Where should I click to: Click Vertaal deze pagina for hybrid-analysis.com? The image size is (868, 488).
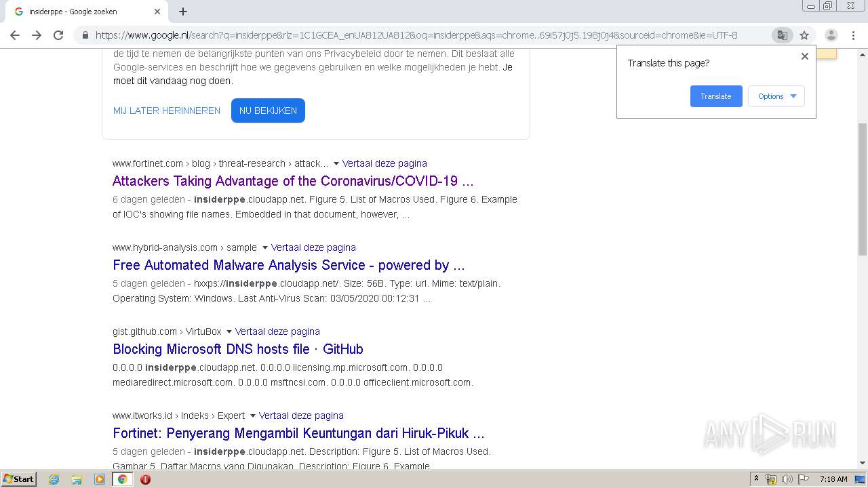coord(313,247)
